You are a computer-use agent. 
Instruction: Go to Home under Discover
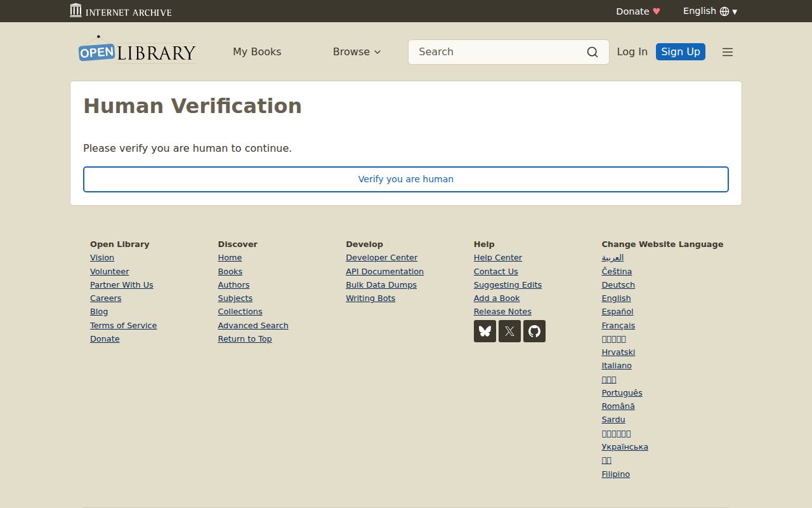coord(230,258)
